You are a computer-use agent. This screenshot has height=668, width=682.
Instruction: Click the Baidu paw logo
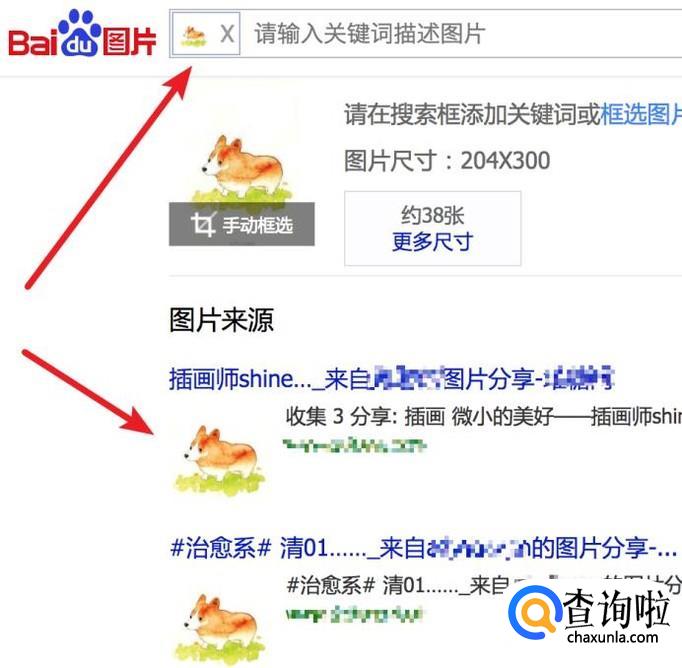click(80, 33)
